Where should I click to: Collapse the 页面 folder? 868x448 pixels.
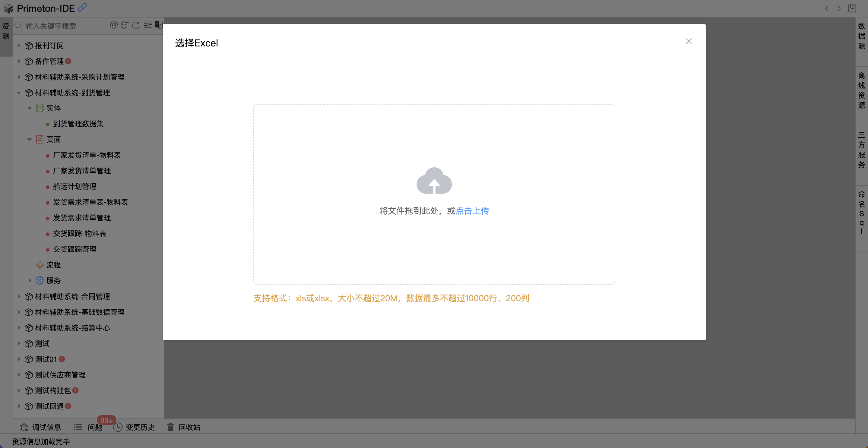pyautogui.click(x=30, y=140)
